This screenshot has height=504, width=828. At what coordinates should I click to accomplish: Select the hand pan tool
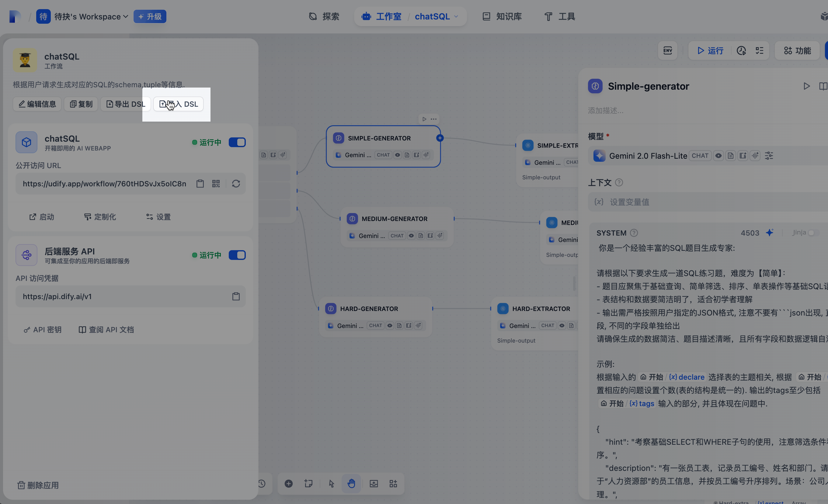tap(351, 484)
